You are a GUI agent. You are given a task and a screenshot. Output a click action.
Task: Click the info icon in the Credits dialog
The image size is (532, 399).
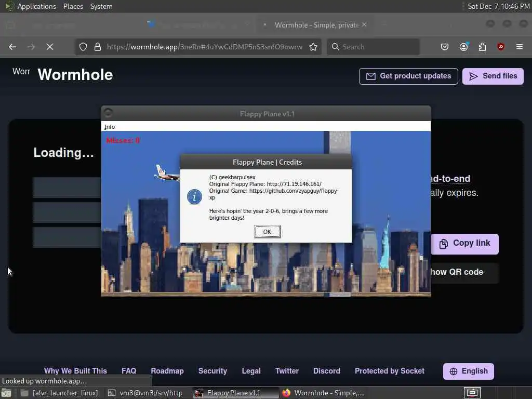[x=194, y=197]
